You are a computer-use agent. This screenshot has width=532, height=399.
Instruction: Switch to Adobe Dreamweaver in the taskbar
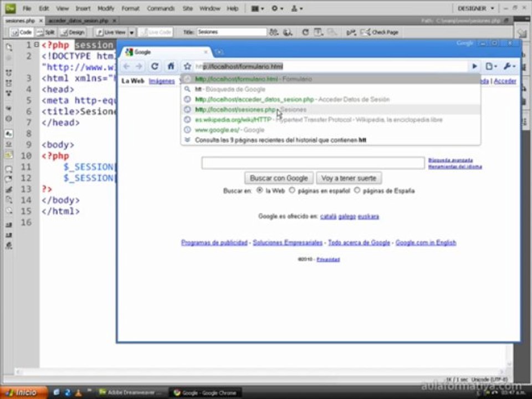[x=130, y=392]
